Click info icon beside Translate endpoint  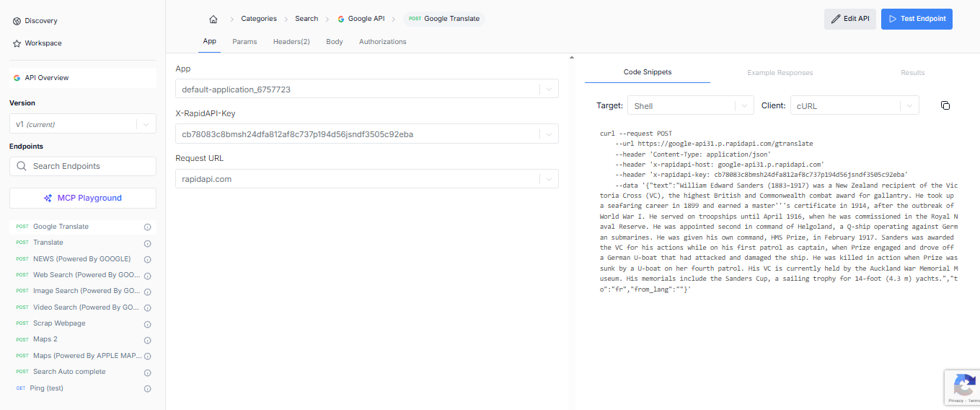[x=148, y=243]
